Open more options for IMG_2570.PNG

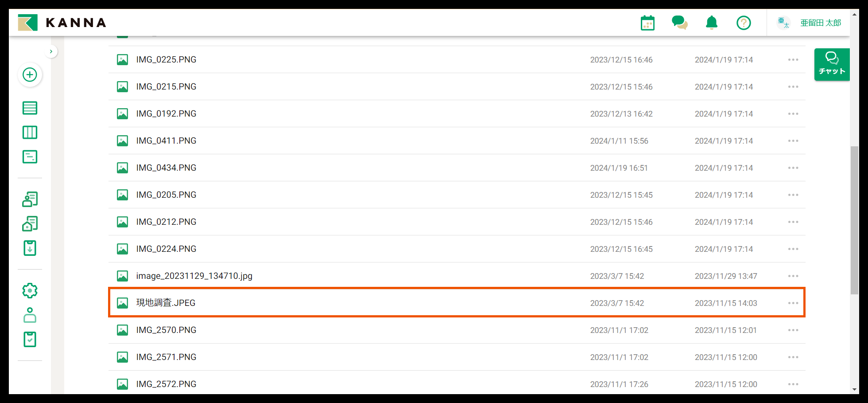793,330
